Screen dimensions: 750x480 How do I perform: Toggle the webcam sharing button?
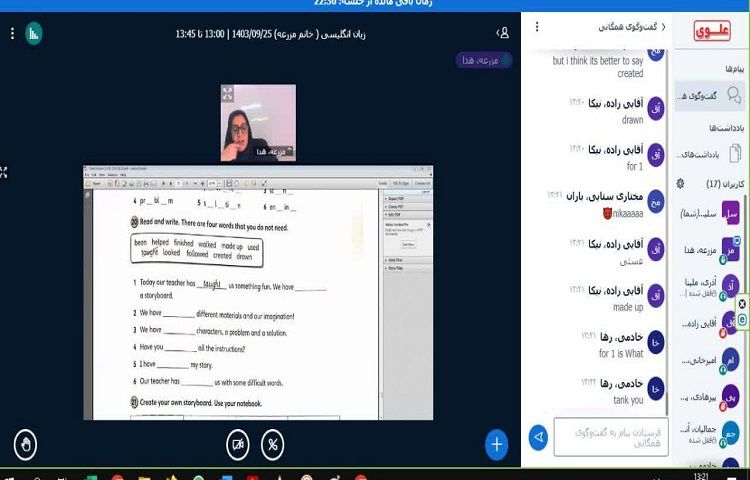click(238, 443)
